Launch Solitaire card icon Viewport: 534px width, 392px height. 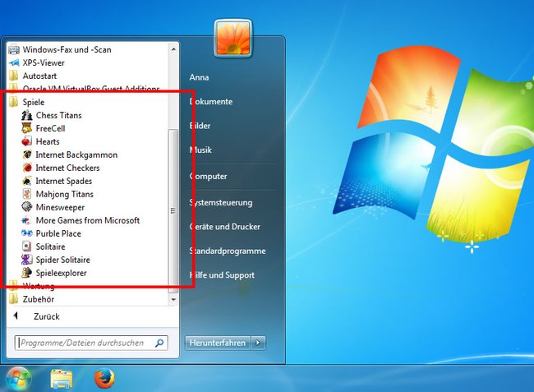click(x=27, y=247)
